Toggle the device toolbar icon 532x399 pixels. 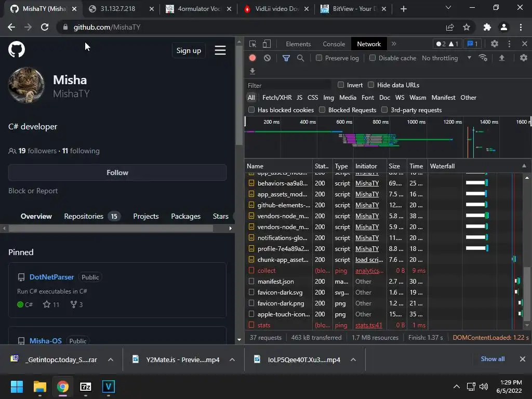pos(267,44)
